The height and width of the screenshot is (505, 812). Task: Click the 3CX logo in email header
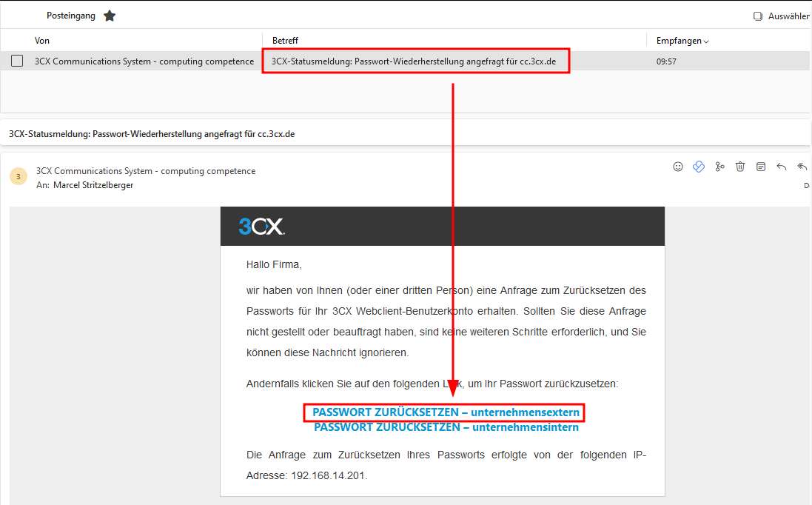pyautogui.click(x=261, y=227)
